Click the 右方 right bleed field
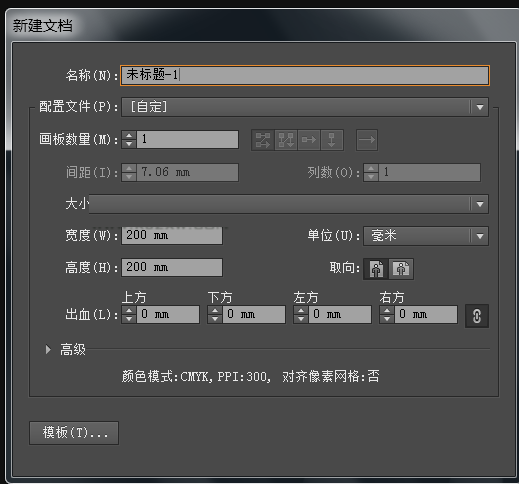This screenshot has width=519, height=484. click(426, 314)
